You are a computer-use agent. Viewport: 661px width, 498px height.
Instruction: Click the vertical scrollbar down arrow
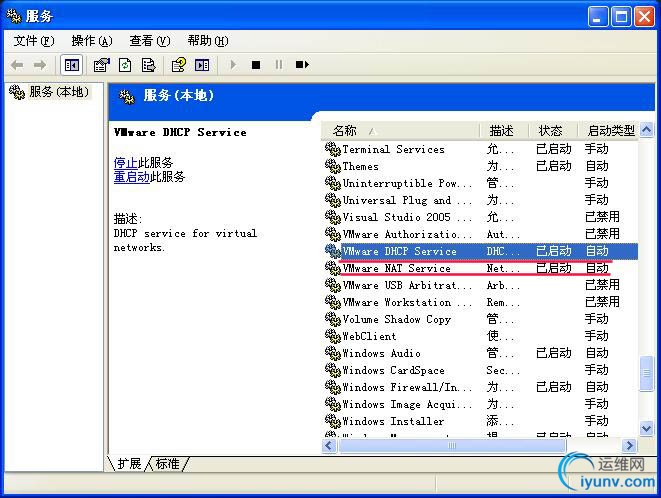646,428
